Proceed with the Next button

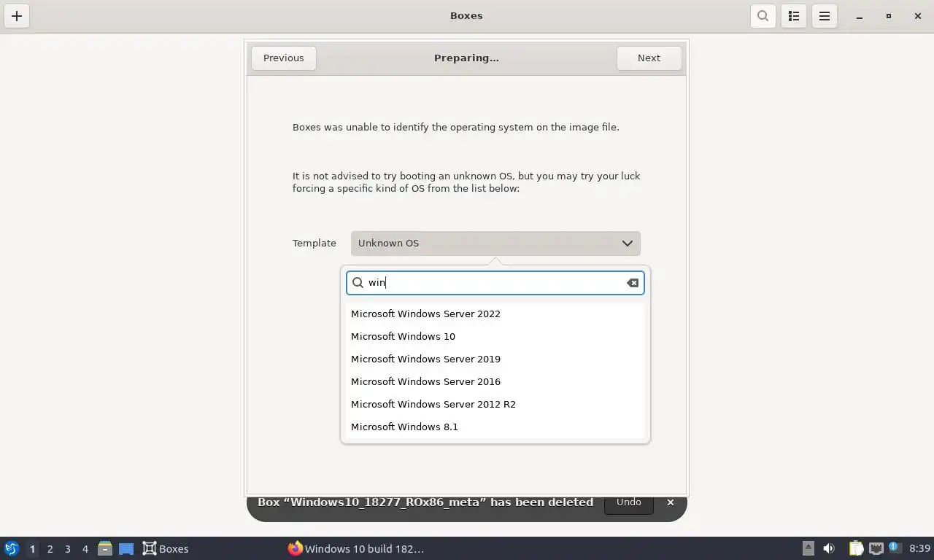649,58
